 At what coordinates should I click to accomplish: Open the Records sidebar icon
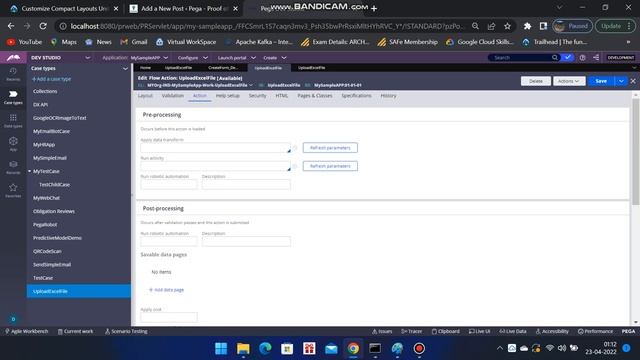click(13, 167)
